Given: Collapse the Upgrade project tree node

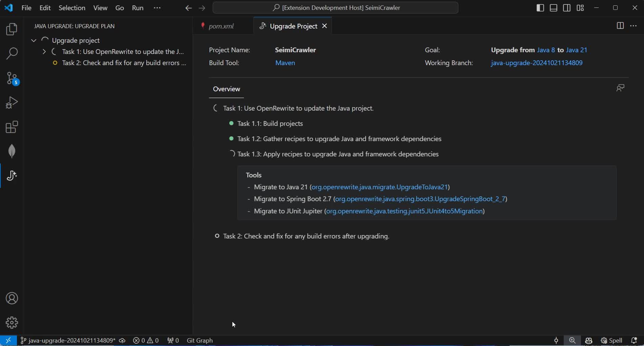Looking at the screenshot, I should 34,40.
